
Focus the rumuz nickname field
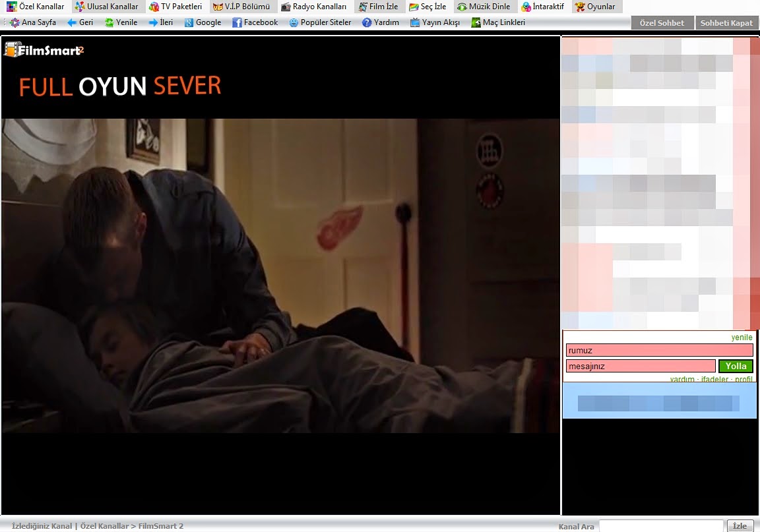click(x=660, y=350)
